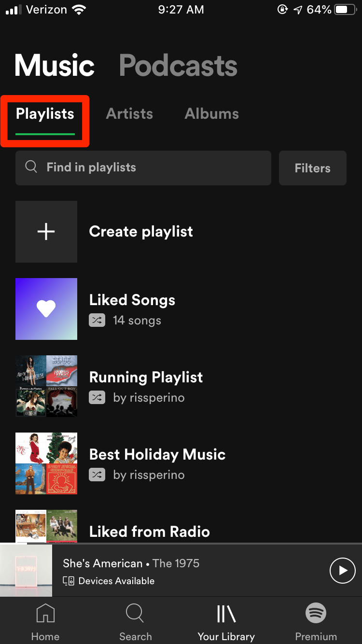This screenshot has height=644, width=362.
Task: Open Best Holiday Music playlist
Action: click(x=181, y=463)
